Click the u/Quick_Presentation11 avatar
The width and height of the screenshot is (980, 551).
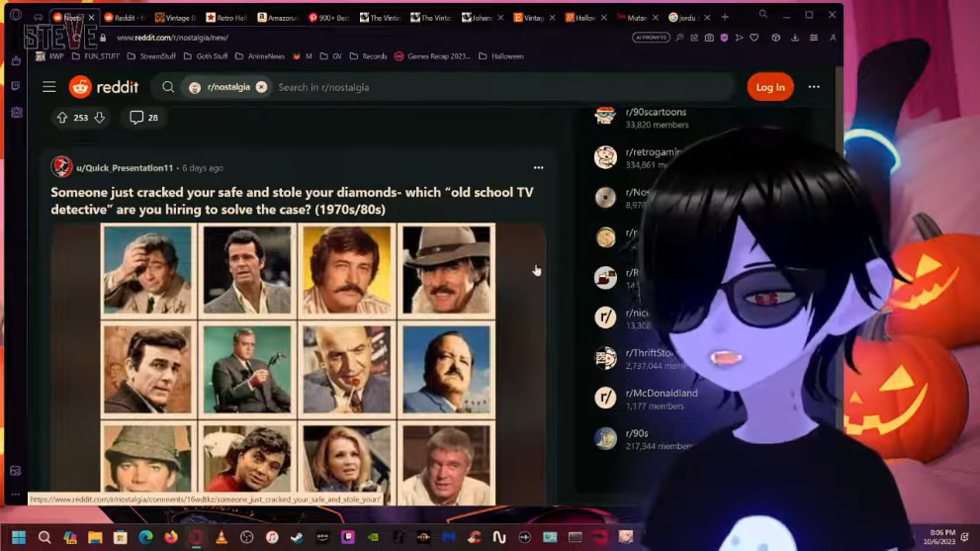click(61, 167)
